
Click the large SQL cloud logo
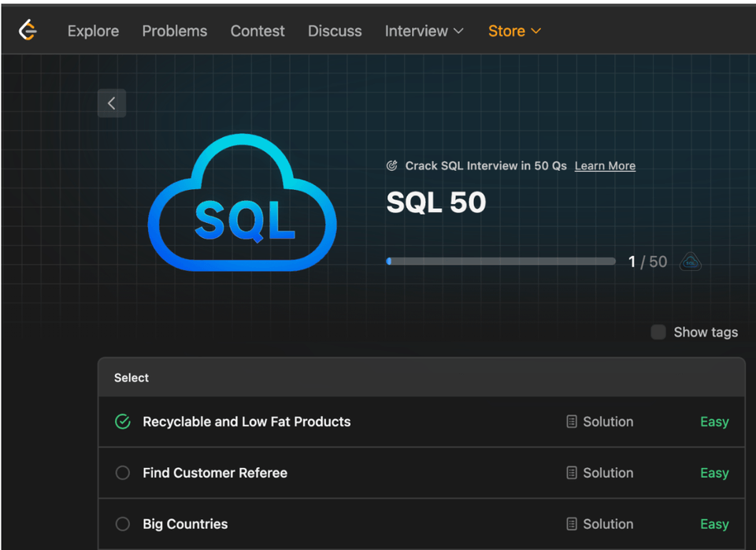pos(242,203)
